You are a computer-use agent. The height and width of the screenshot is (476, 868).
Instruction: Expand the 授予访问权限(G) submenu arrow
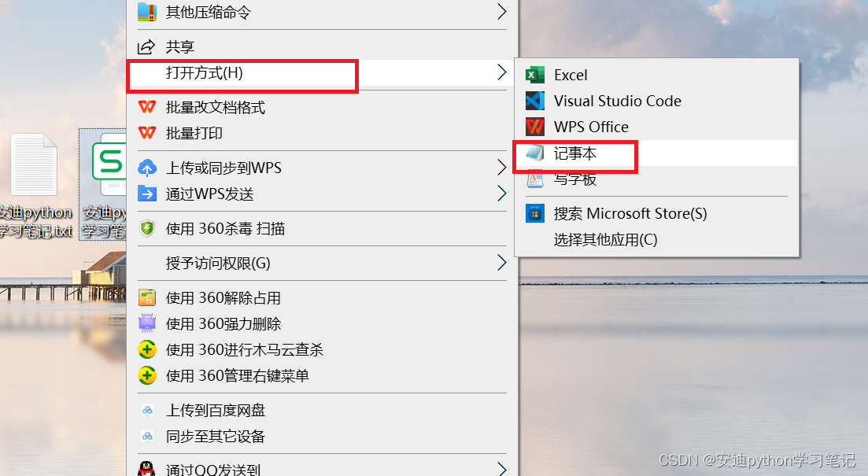tap(501, 262)
